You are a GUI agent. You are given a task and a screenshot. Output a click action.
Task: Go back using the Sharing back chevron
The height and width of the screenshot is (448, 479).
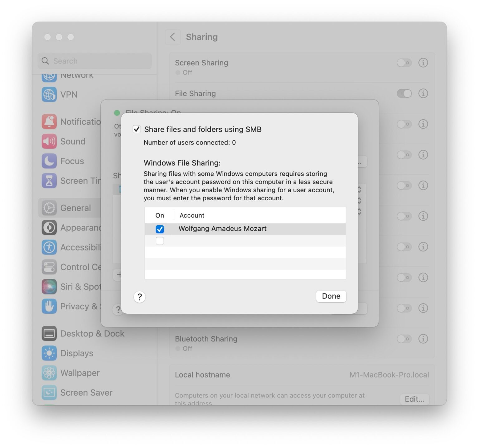click(x=172, y=37)
